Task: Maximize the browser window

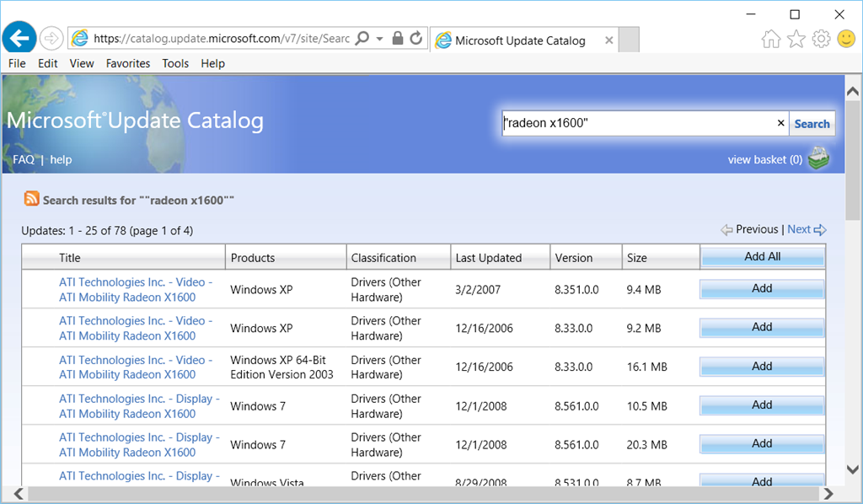Action: [x=795, y=14]
